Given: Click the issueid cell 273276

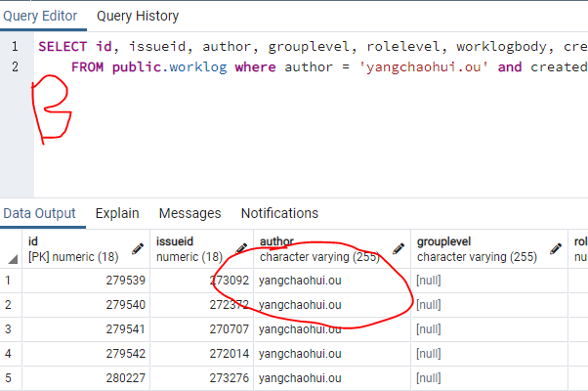Looking at the screenshot, I should click(x=202, y=378).
